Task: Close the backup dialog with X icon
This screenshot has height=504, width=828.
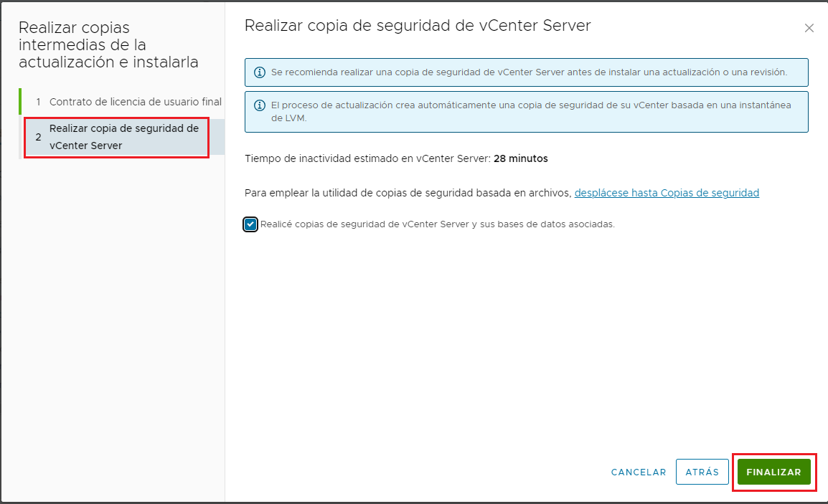Action: pyautogui.click(x=809, y=28)
